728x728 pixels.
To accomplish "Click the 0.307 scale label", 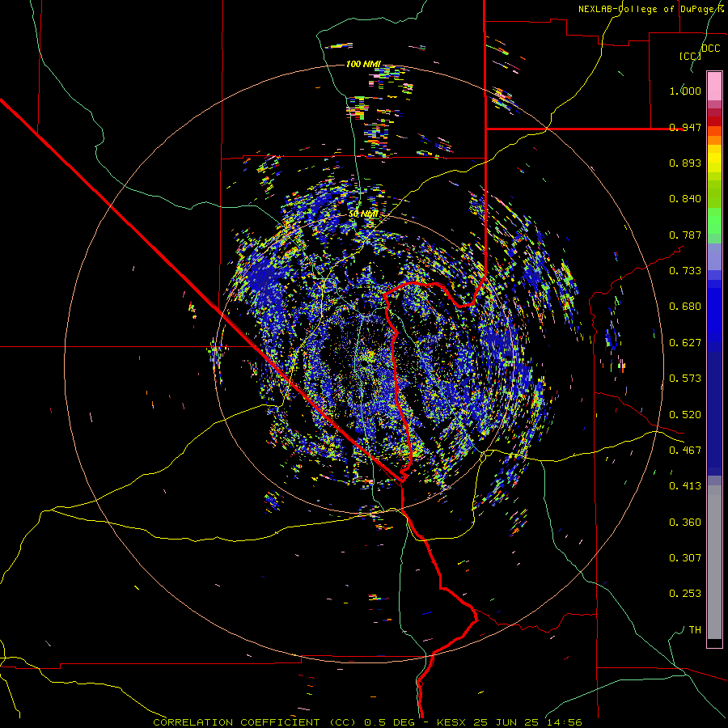I will click(685, 558).
